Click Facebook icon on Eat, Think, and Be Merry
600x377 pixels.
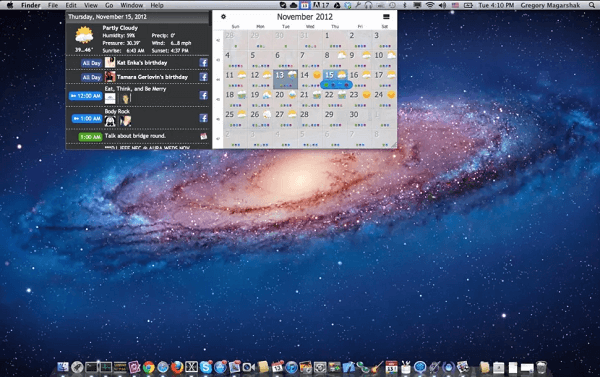tap(203, 95)
